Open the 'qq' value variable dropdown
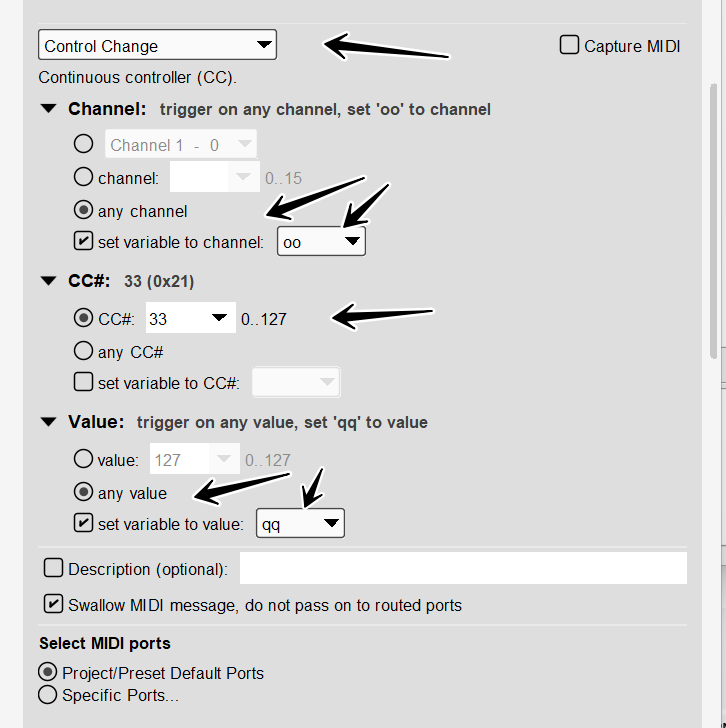 300,523
